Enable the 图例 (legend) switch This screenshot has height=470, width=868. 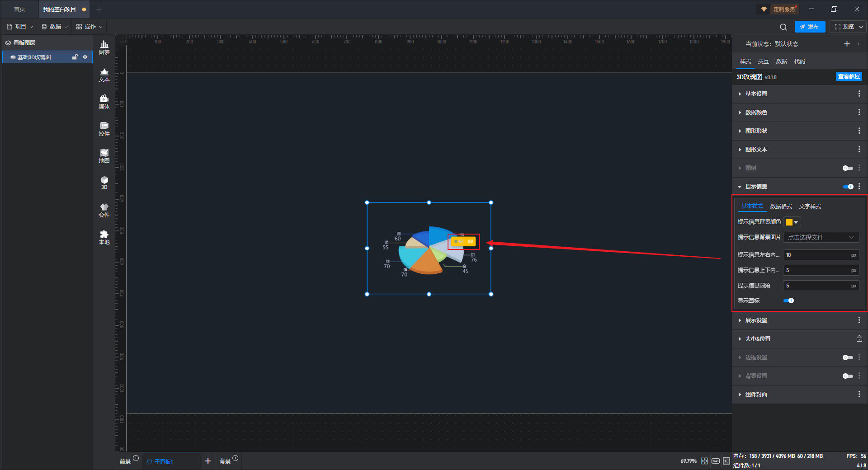click(x=848, y=168)
